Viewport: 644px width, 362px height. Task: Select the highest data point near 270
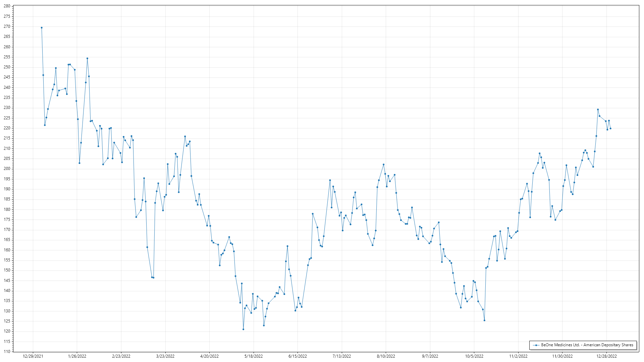[42, 28]
